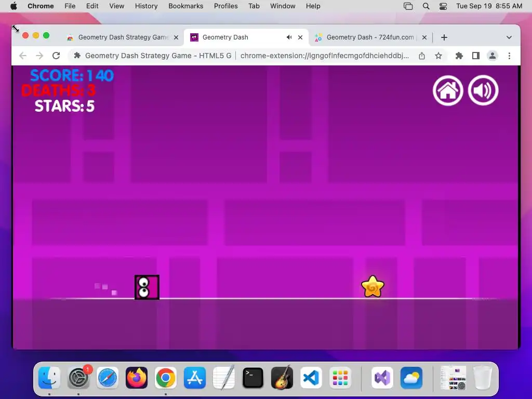Open App Store from the Dock
Image resolution: width=532 pixels, height=399 pixels.
click(x=195, y=378)
